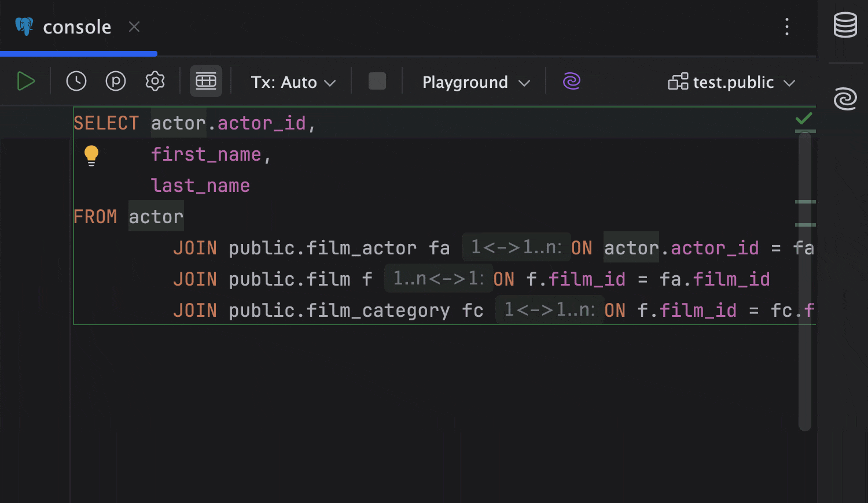
Task: Click the 1<->1..n join cardinality hint
Action: 516,247
